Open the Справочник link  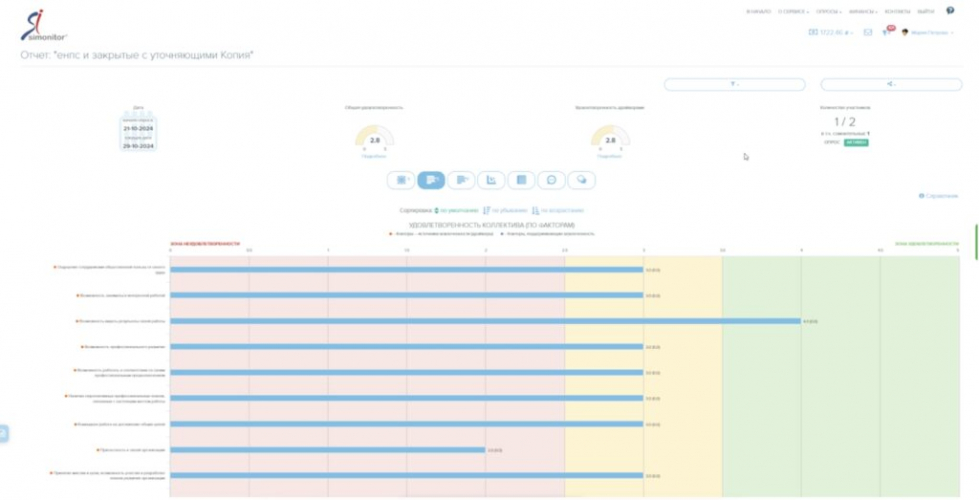pyautogui.click(x=938, y=196)
